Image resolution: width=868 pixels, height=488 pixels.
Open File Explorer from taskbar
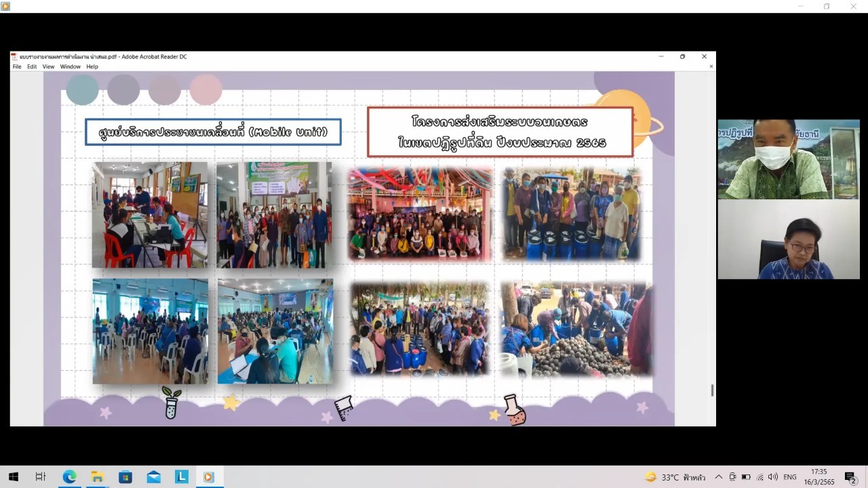pyautogui.click(x=97, y=477)
